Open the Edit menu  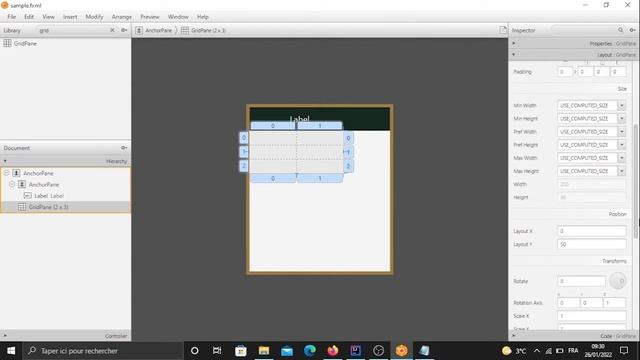click(29, 17)
